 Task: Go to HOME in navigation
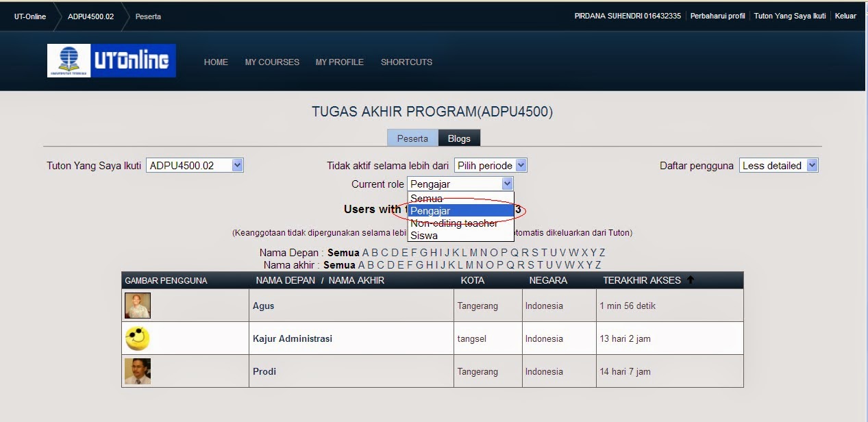tap(216, 62)
